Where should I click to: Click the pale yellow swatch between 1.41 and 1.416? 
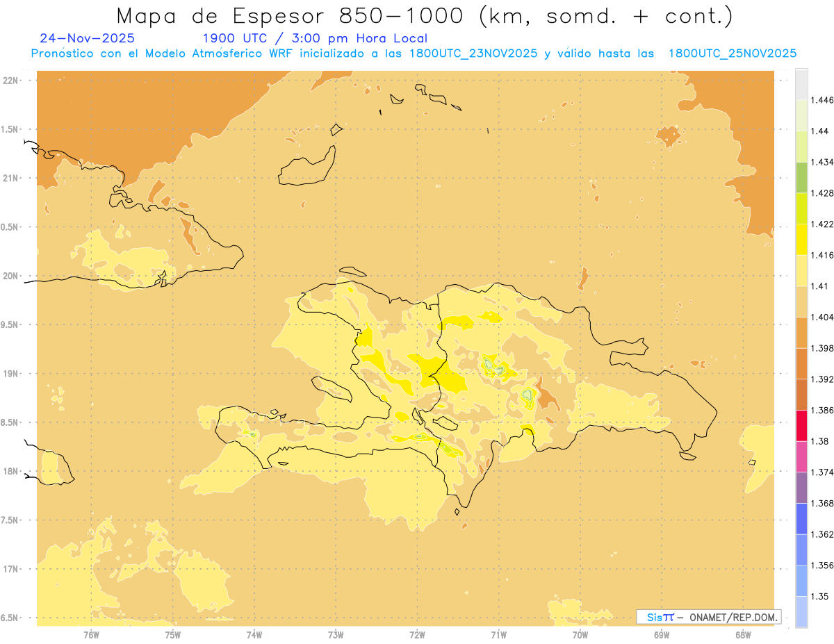point(801,270)
